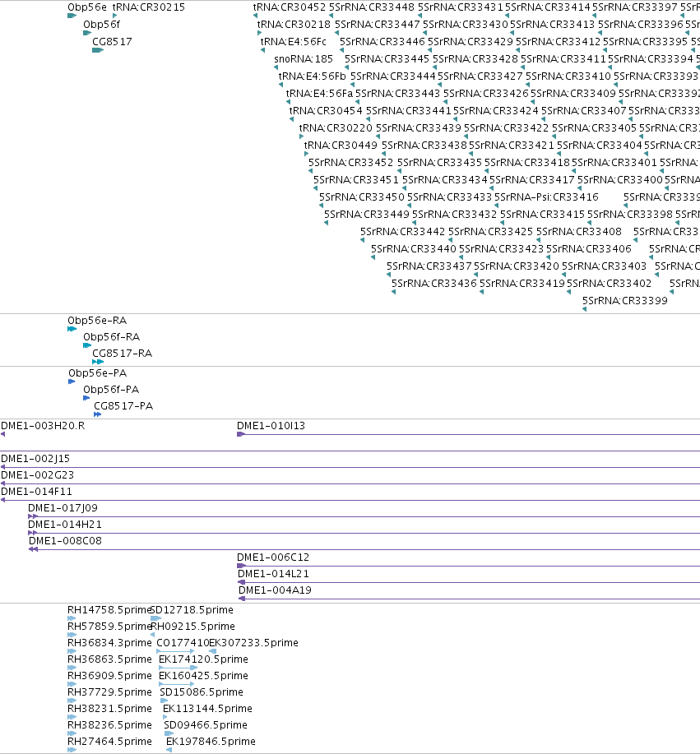Click the Obp56e-PA protein label

pyautogui.click(x=98, y=373)
